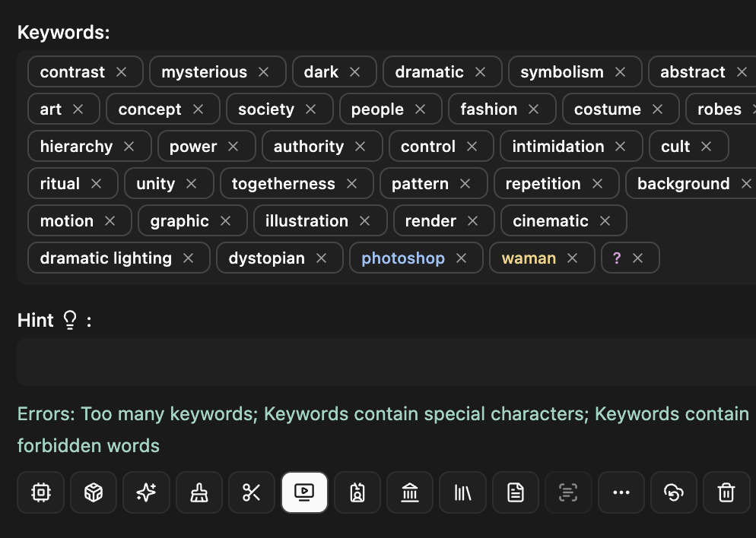Screen dimensions: 756x538
Task: Click the document file icon
Action: point(516,492)
